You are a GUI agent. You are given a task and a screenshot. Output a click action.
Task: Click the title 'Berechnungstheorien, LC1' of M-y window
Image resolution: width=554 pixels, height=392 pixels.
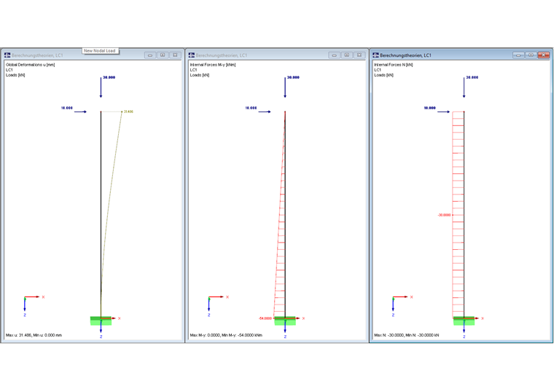click(x=222, y=55)
